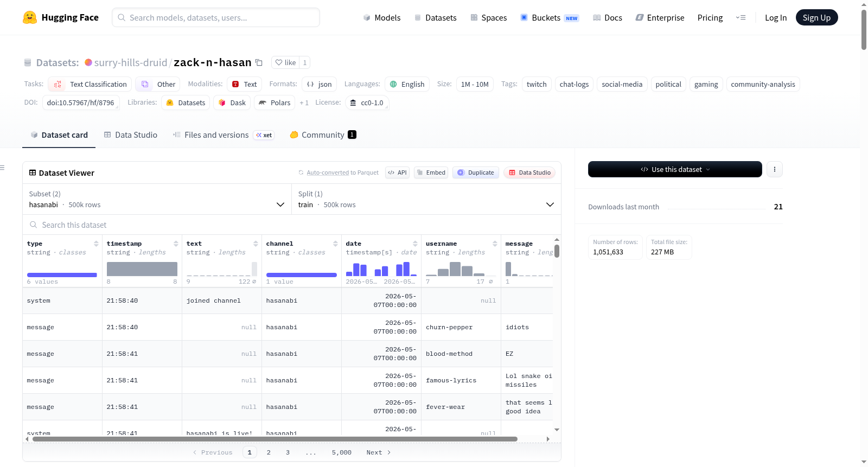Expand the Split dropdown
Viewport: 868px width, 467px height.
(426, 199)
